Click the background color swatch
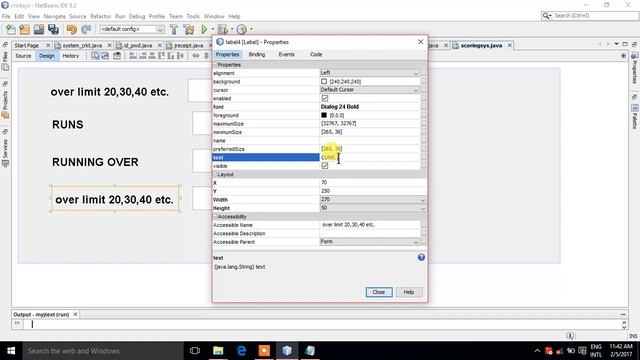This screenshot has height=360, width=640. click(x=324, y=82)
